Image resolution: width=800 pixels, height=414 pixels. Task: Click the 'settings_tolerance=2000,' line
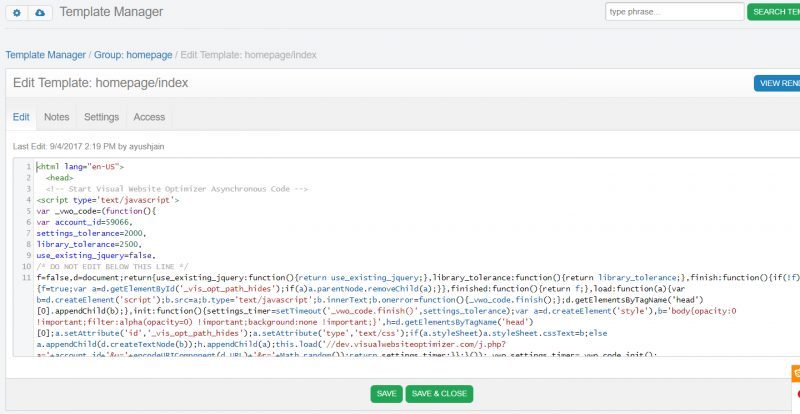(91, 233)
